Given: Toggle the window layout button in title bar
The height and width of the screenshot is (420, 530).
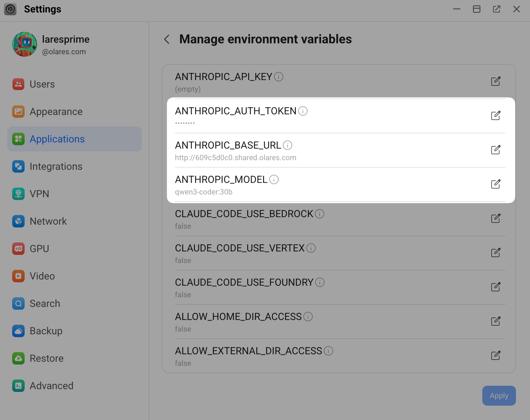Looking at the screenshot, I should (x=477, y=9).
